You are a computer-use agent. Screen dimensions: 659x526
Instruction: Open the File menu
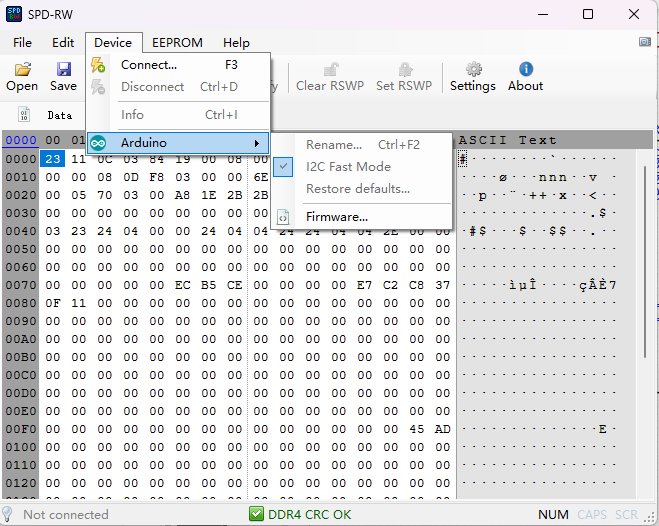coord(22,42)
